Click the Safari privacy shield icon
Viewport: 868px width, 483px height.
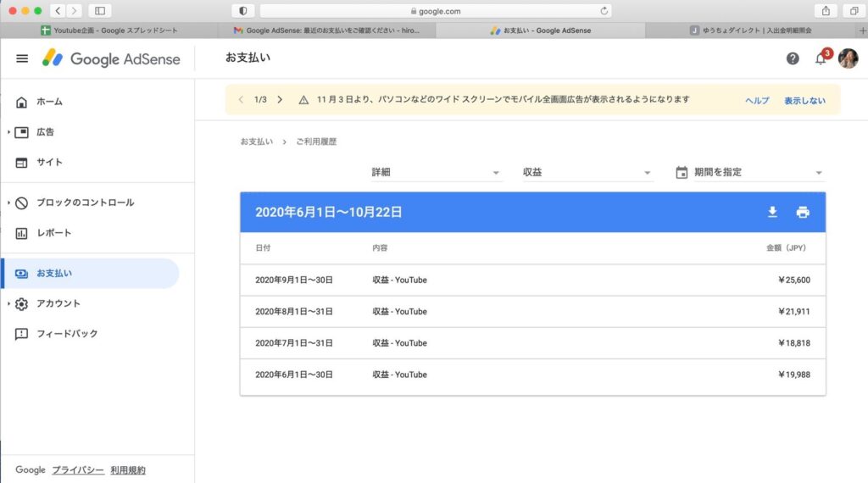tap(243, 10)
